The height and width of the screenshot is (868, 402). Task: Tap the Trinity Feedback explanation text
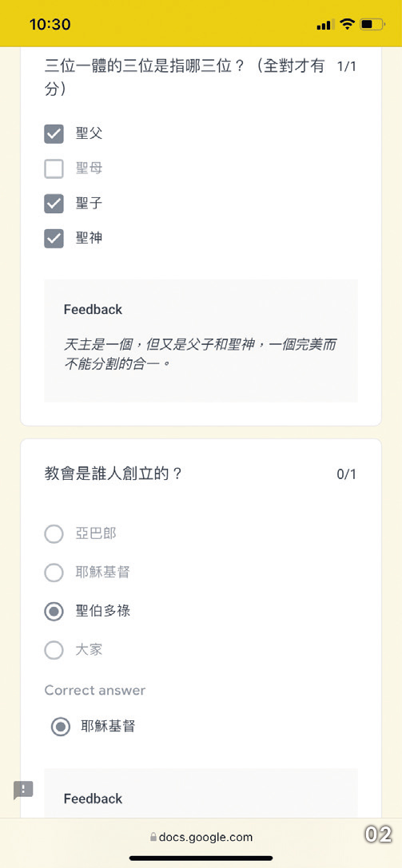(x=199, y=355)
